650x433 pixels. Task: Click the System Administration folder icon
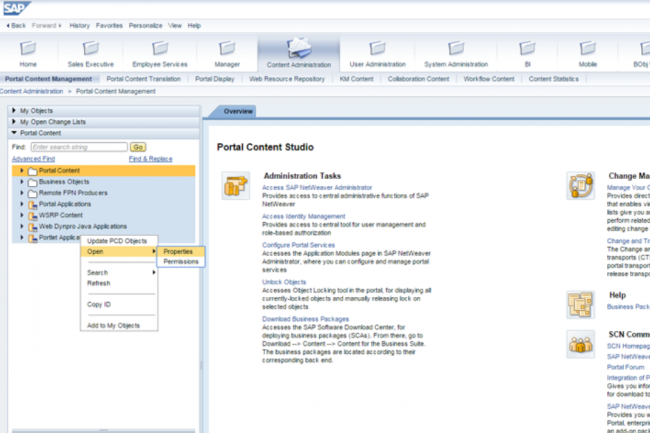point(455,48)
